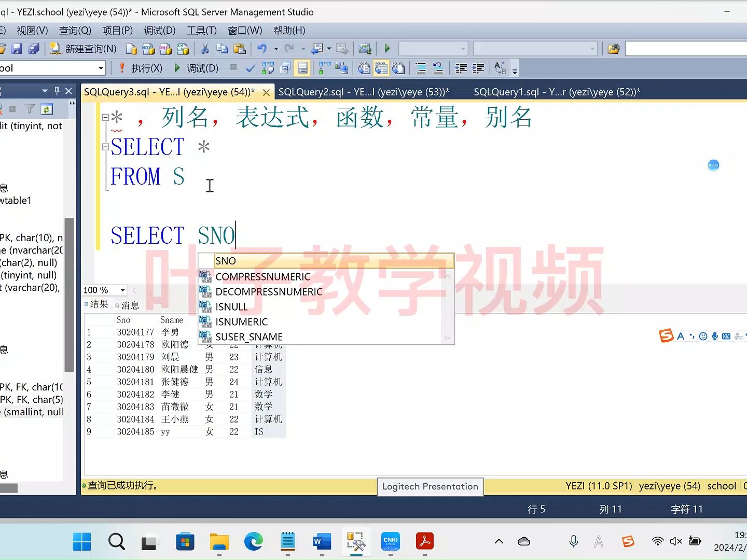Open the 查询(Q) menu
This screenshot has width=747, height=560.
(x=74, y=30)
